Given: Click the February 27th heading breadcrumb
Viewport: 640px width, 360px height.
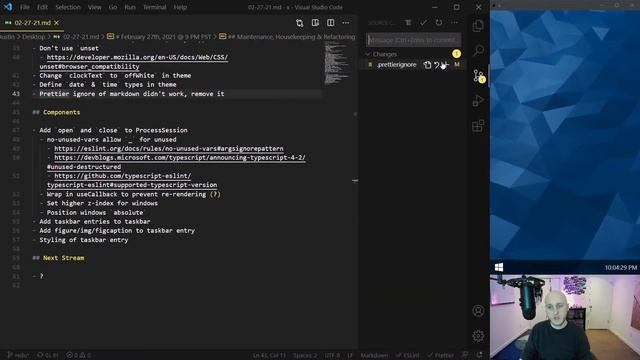Looking at the screenshot, I should click(x=163, y=37).
